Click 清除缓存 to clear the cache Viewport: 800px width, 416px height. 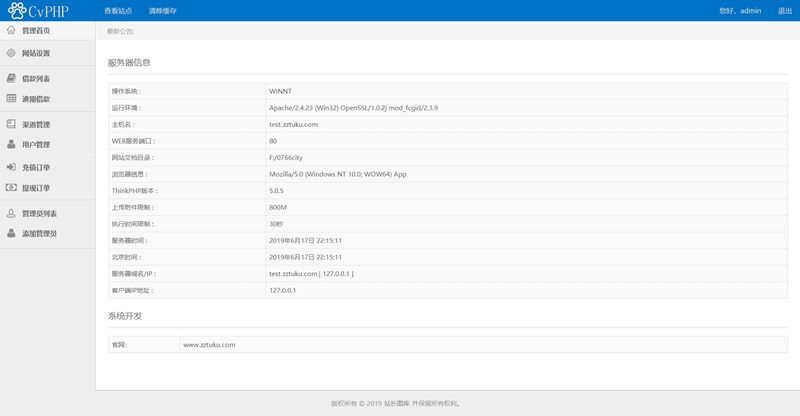[162, 10]
